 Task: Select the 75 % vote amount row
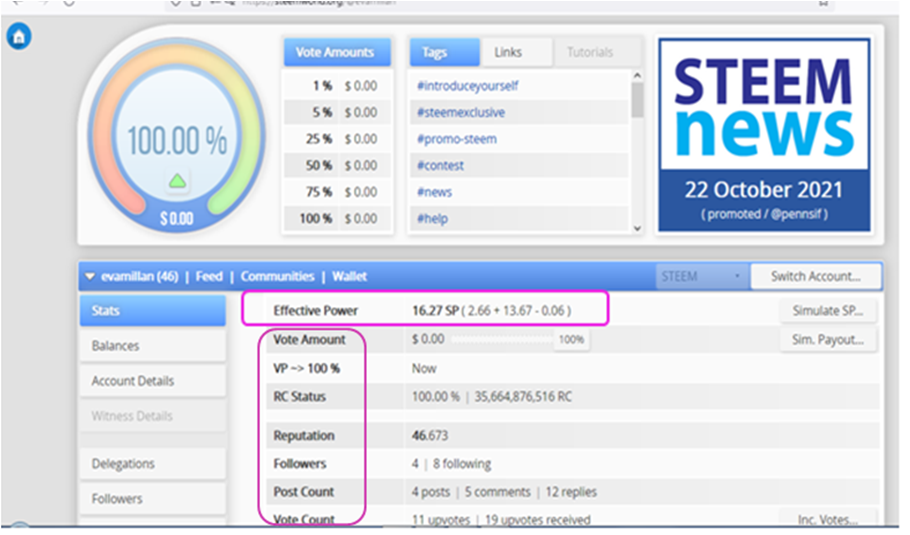337,192
